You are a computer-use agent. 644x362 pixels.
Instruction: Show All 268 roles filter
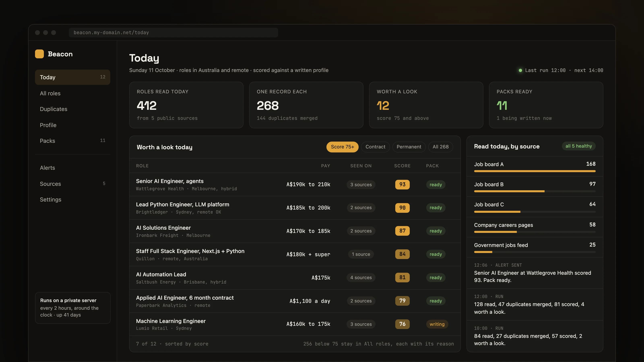click(441, 147)
